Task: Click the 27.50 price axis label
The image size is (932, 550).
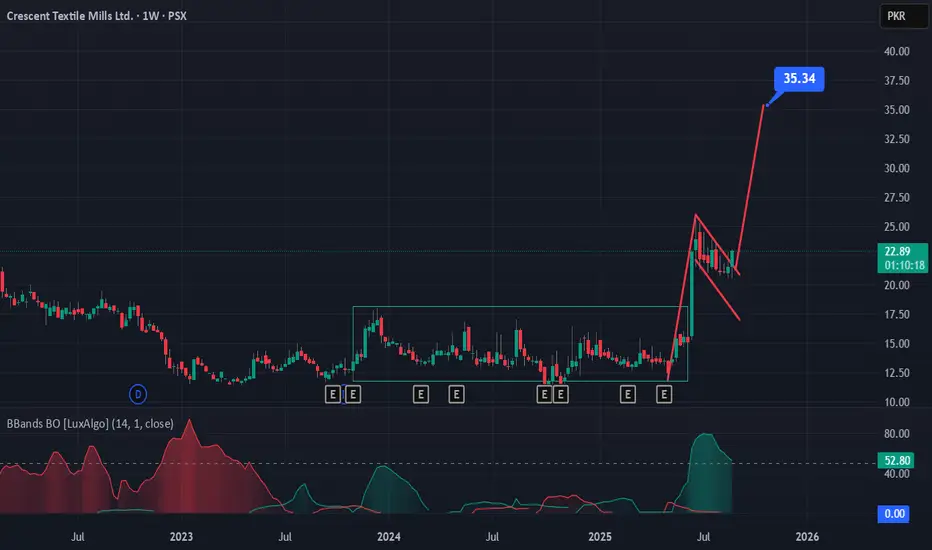Action: [897, 197]
